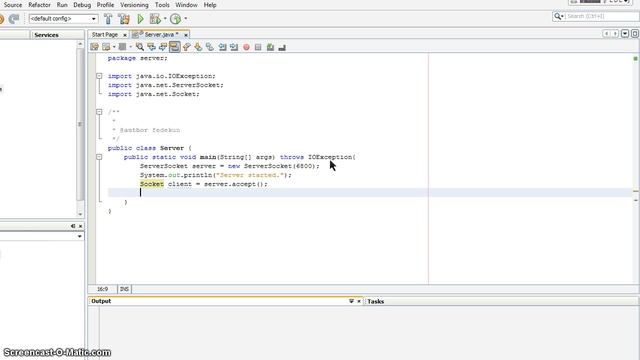Toggle Highlight Search button
This screenshot has height=360, width=640.
[x=175, y=47]
